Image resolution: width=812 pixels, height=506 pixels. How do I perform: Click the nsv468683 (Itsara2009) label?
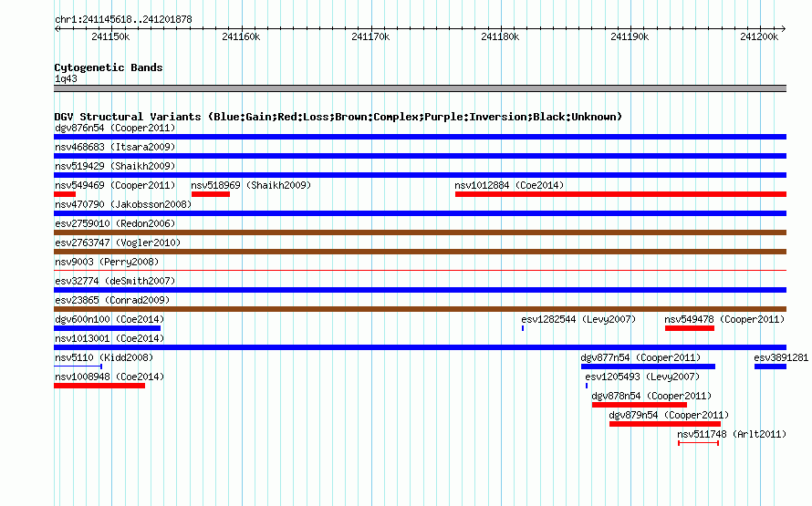pos(115,147)
